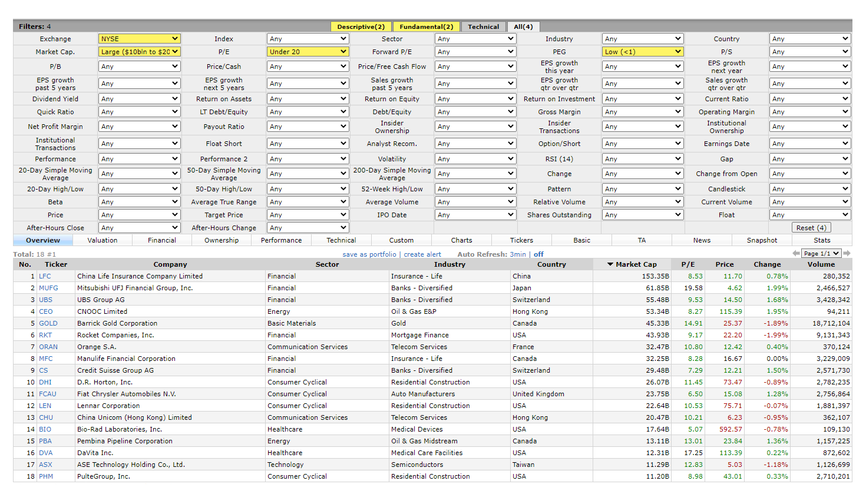Open the Performance view tab
Screen dimensions: 866x504
[x=282, y=240]
